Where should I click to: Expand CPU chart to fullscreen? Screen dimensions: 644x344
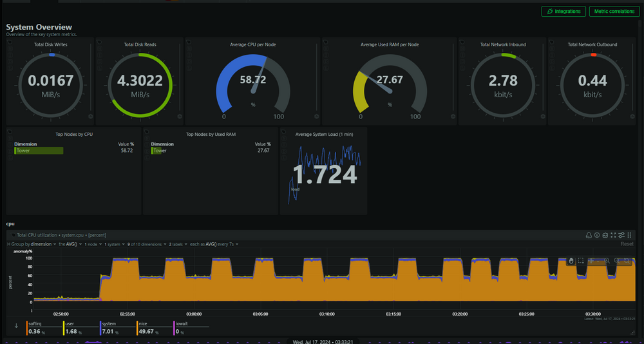point(613,235)
